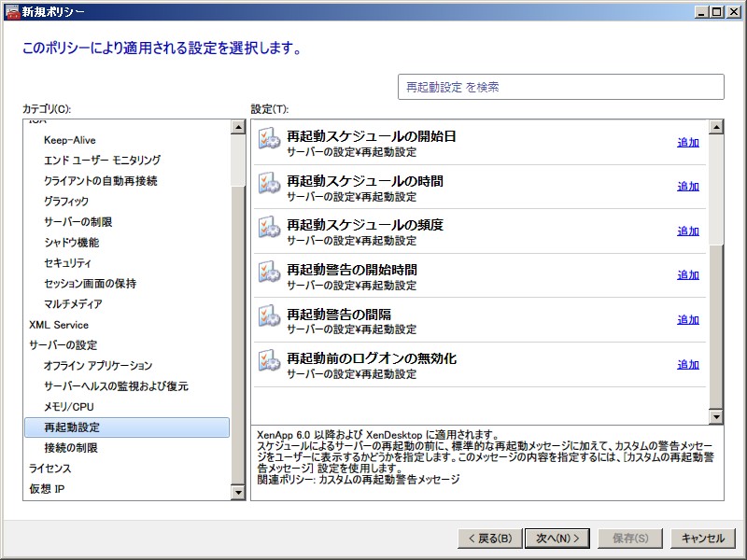Add the 再起動スケジュールの開始日 setting via 追加
This screenshot has width=747, height=560.
(687, 142)
